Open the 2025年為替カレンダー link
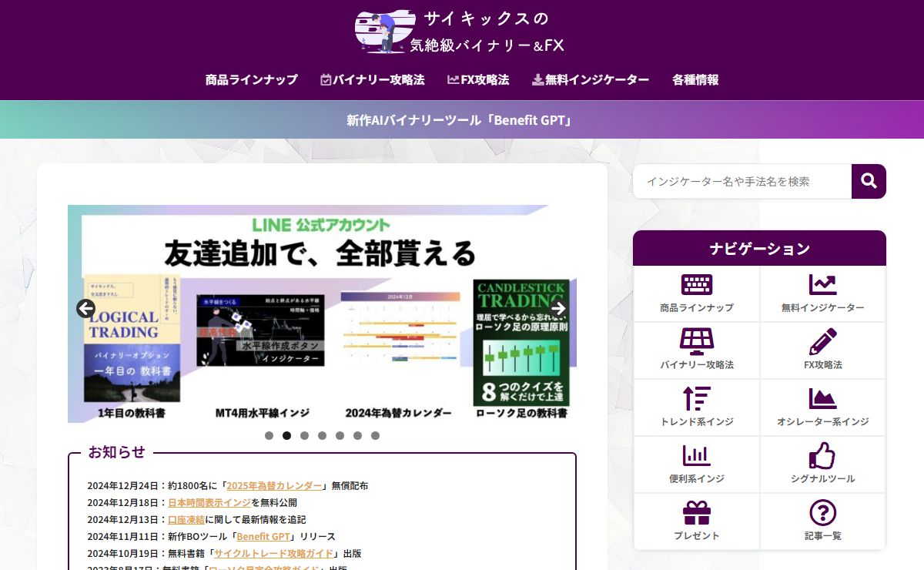 click(274, 485)
